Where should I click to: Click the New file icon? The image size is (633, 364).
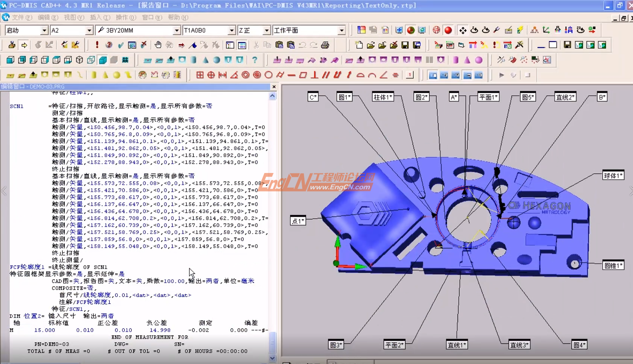tap(359, 45)
